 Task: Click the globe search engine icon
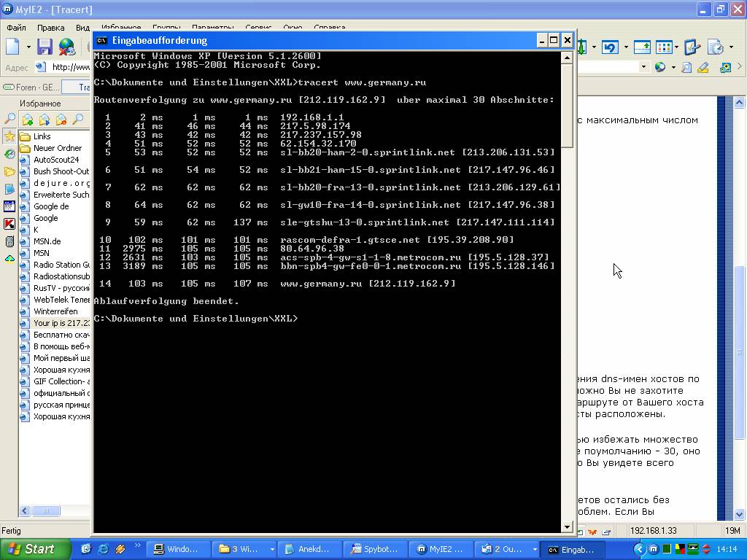[x=659, y=67]
